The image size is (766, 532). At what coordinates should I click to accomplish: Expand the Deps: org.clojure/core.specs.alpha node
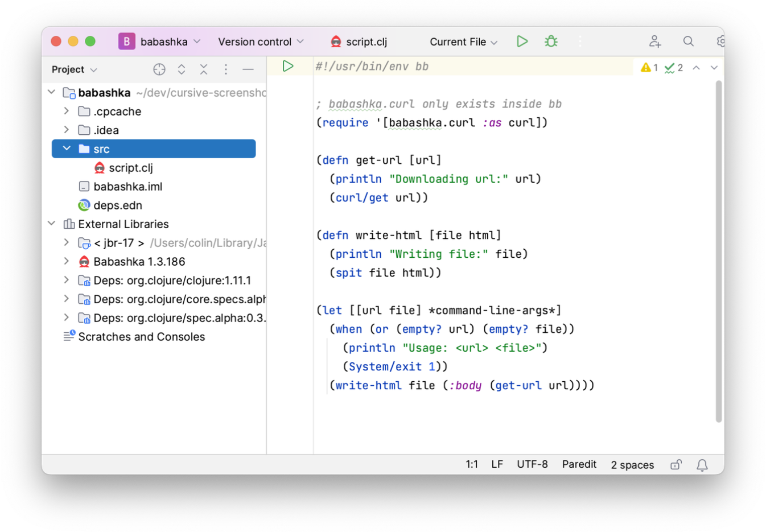coord(67,299)
